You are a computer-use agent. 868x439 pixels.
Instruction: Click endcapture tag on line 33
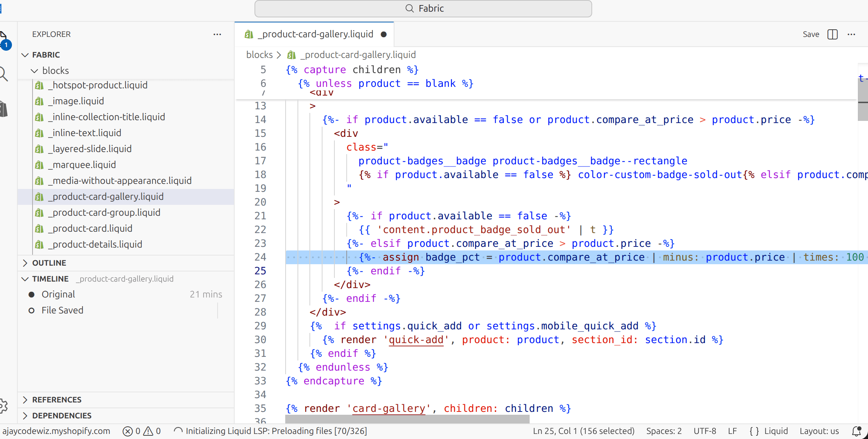click(334, 381)
